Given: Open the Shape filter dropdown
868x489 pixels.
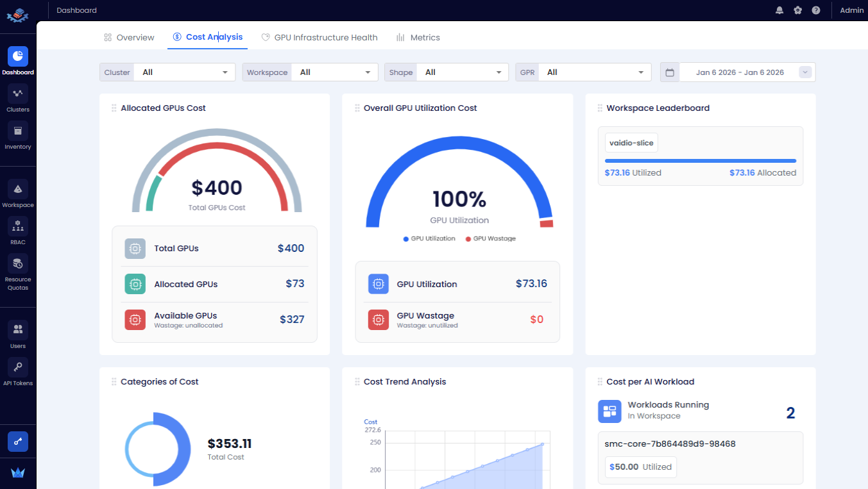Looking at the screenshot, I should pyautogui.click(x=462, y=72).
